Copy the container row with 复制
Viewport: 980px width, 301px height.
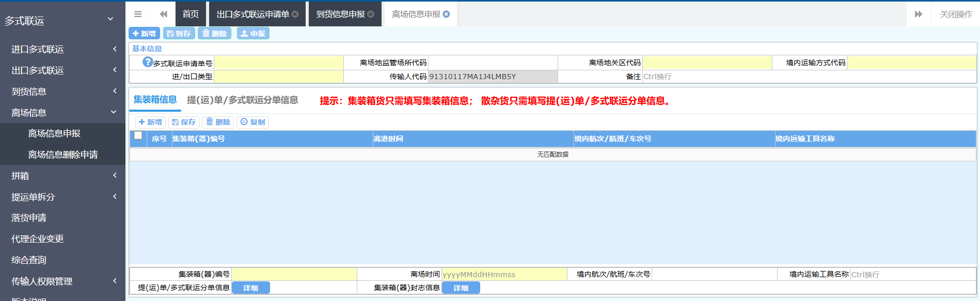[x=252, y=122]
